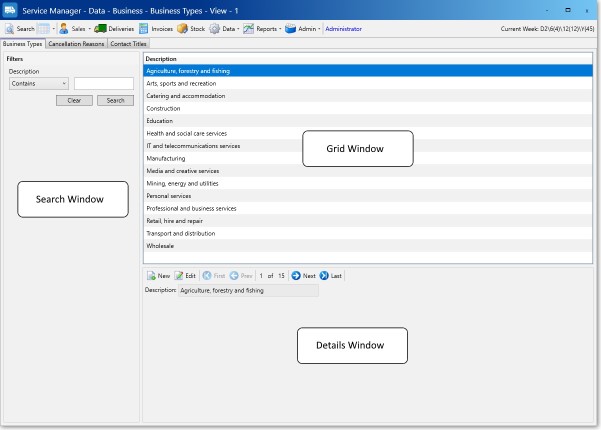The image size is (601, 430).
Task: Go to First record arrow
Action: click(x=207, y=276)
